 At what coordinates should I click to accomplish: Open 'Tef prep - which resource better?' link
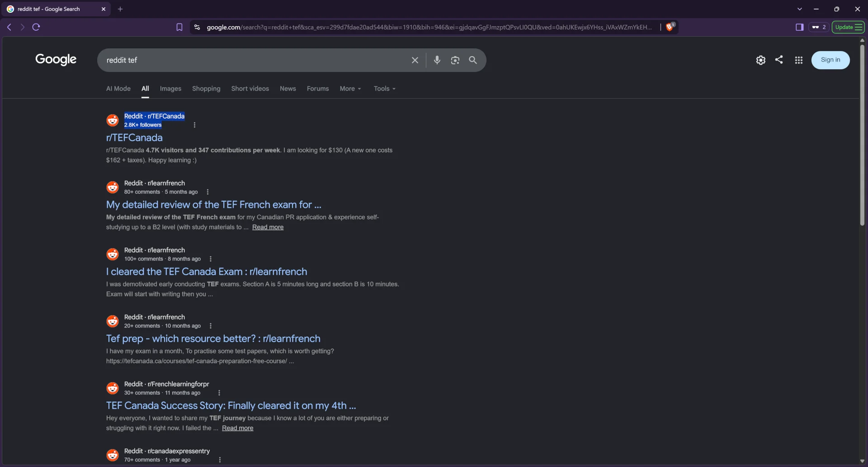213,338
